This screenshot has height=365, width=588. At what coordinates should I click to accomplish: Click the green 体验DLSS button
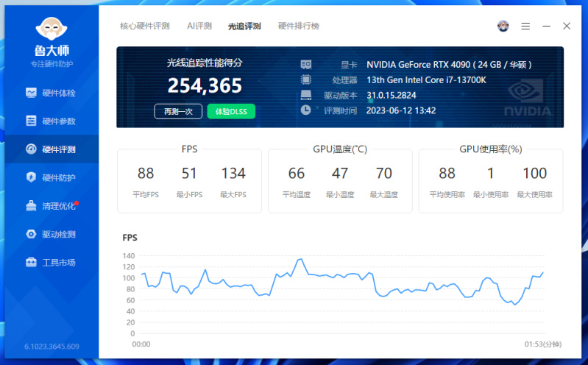(x=231, y=111)
